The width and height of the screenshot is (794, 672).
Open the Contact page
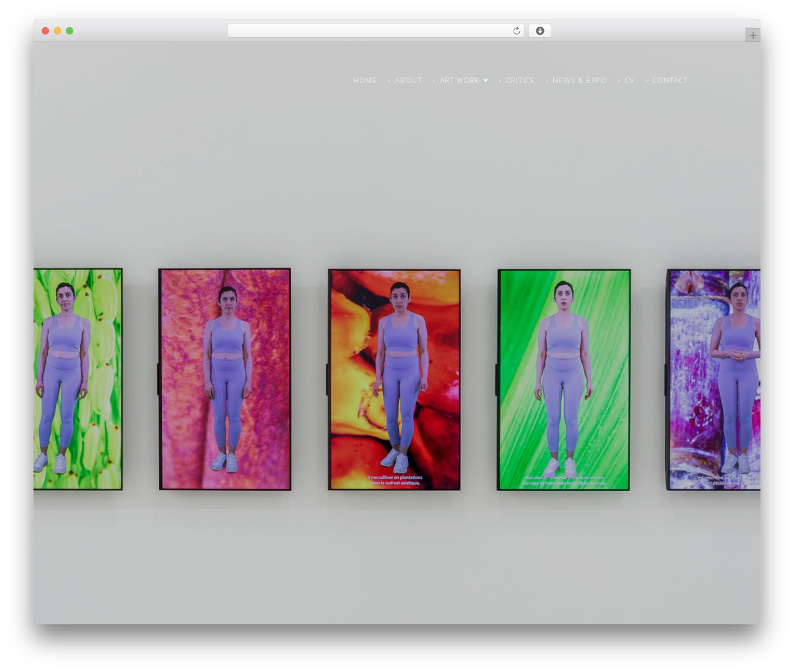(x=670, y=81)
